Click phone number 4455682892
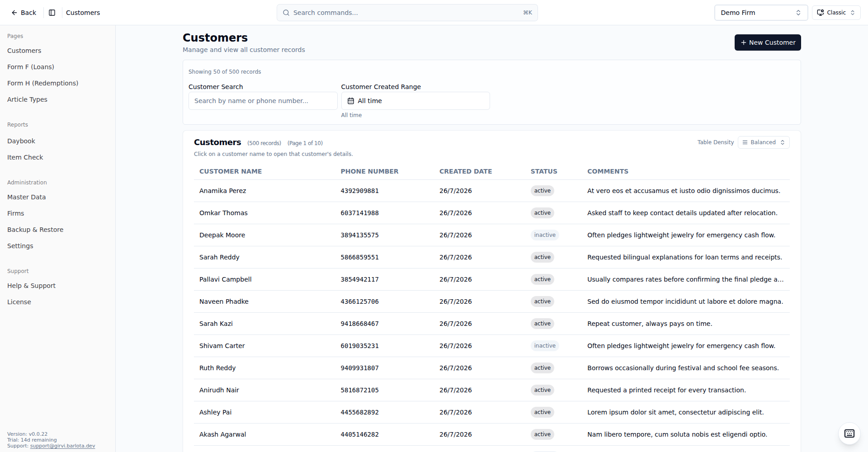 (x=359, y=412)
